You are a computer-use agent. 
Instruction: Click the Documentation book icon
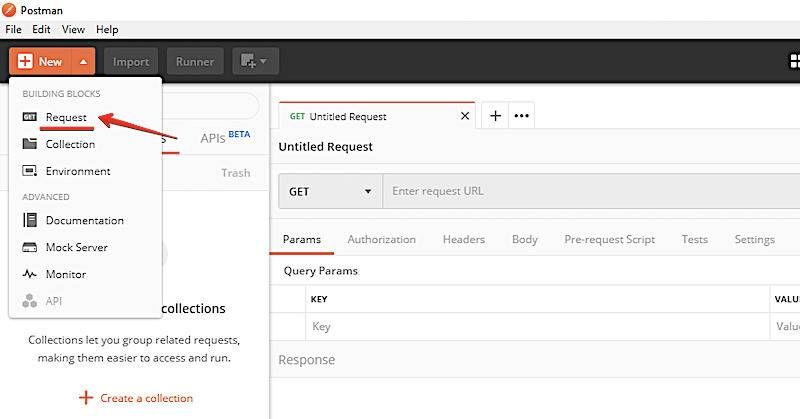pyautogui.click(x=30, y=220)
